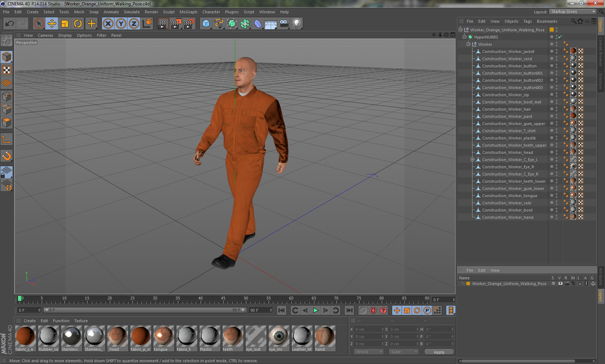Activate the Move tool in the toolbar
The height and width of the screenshot is (364, 605).
52,23
